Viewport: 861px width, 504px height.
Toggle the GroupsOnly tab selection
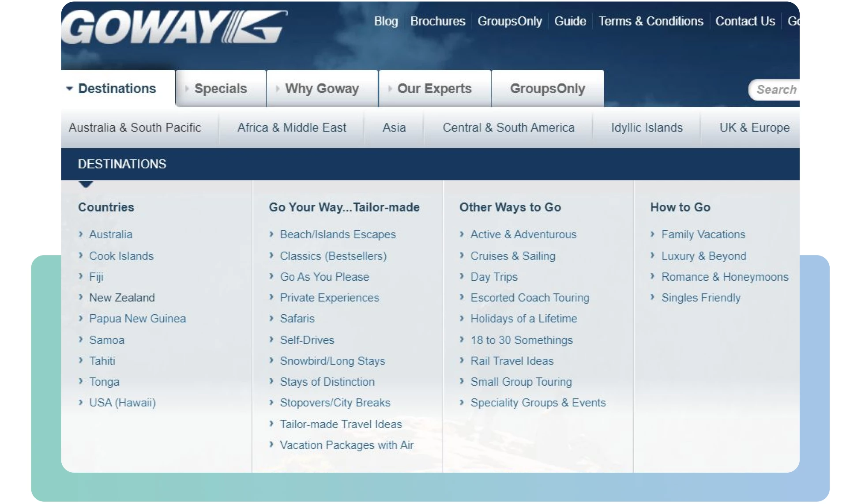point(546,87)
